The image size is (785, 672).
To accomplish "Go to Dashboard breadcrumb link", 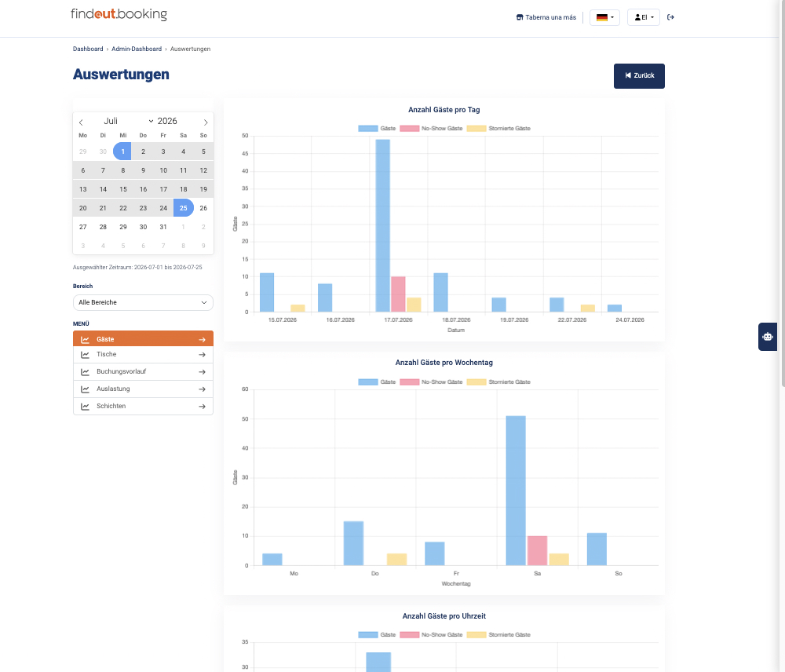I will (88, 49).
